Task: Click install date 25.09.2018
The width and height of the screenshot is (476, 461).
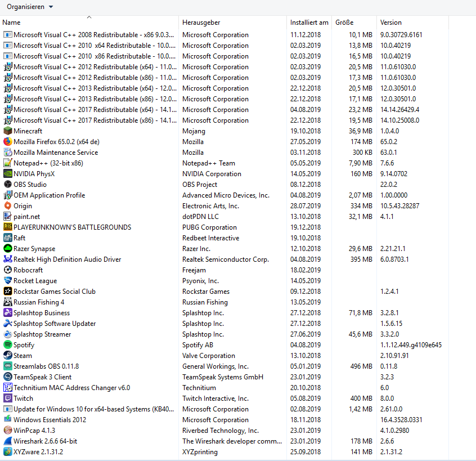Action: (x=306, y=451)
